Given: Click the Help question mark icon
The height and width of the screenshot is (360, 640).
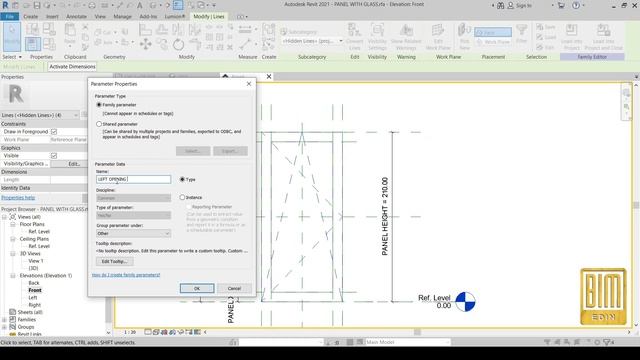Looking at the screenshot, I should [576, 5].
